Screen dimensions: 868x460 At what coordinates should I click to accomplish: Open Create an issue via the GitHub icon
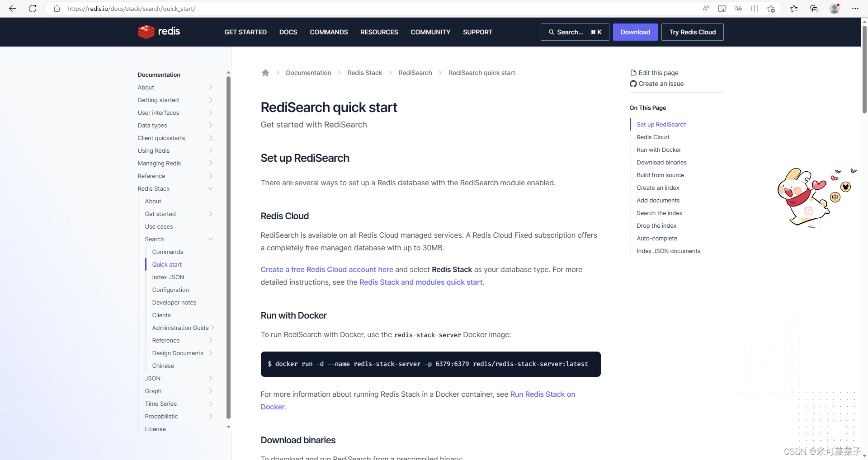click(633, 84)
